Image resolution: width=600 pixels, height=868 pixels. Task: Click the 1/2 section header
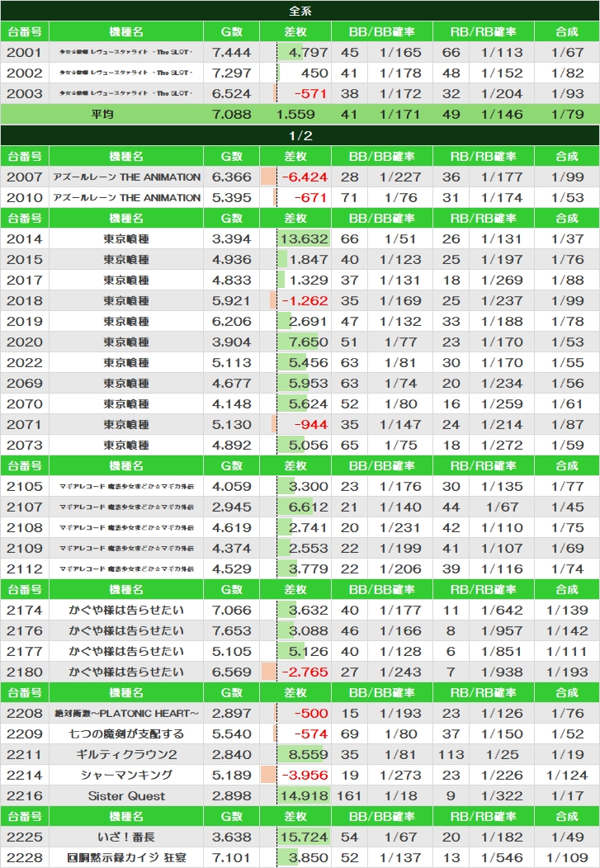tap(300, 135)
